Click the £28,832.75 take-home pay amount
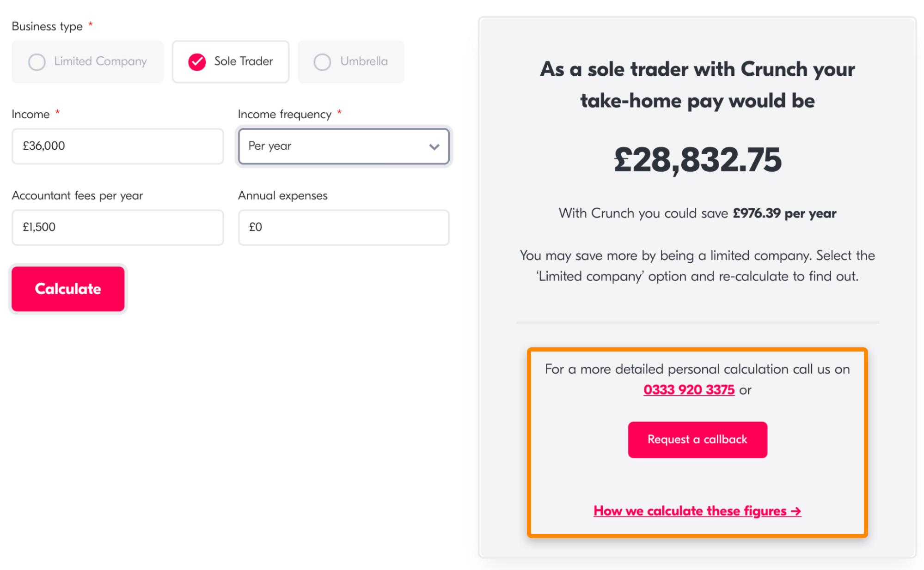This screenshot has height=570, width=924. click(x=697, y=160)
